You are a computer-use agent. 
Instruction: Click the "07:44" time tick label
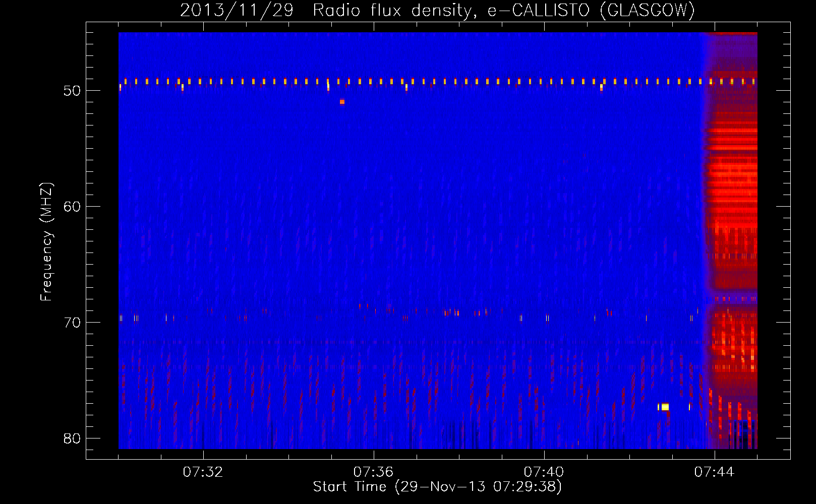tap(714, 472)
